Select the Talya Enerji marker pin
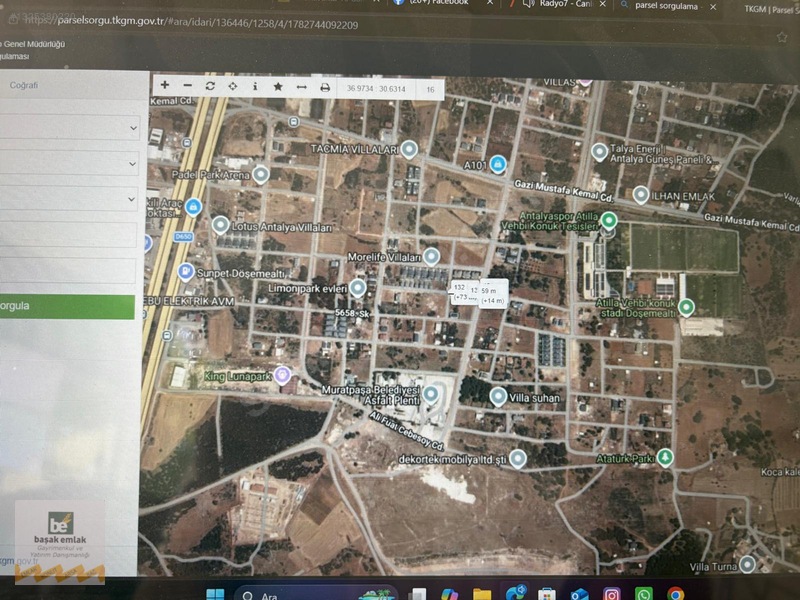Screen dimensions: 800x600 pyautogui.click(x=599, y=152)
